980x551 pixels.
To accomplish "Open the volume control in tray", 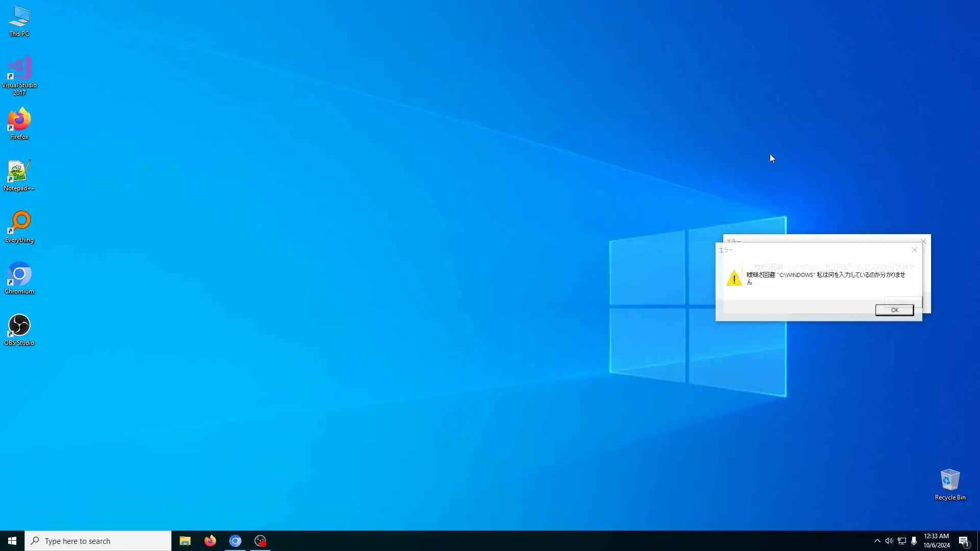I will 889,541.
